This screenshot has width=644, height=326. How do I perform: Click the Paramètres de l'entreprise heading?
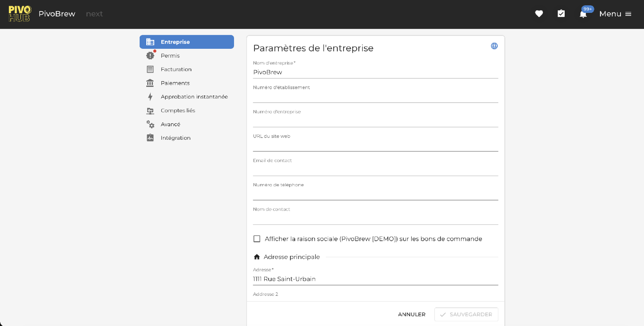point(313,48)
